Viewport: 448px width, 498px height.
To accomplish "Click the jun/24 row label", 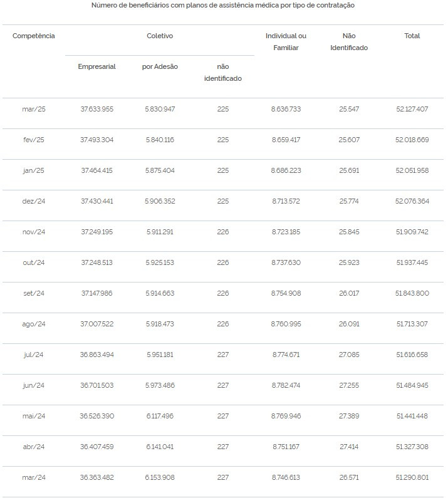I will [x=34, y=385].
